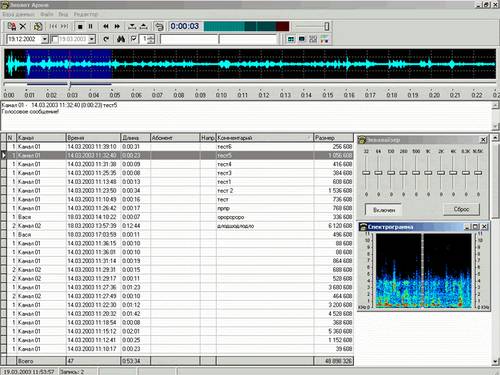Click the waveform at the 0:10 mark

[221, 64]
